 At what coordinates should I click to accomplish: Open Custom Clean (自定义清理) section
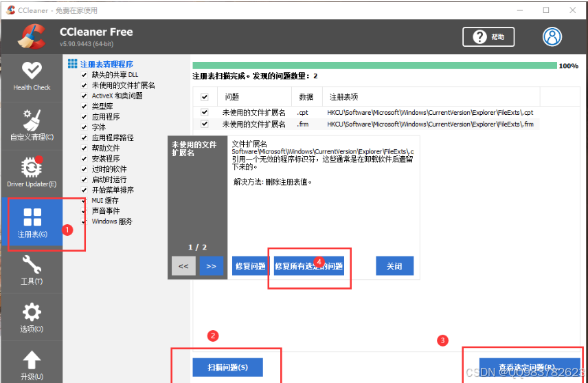[x=32, y=125]
